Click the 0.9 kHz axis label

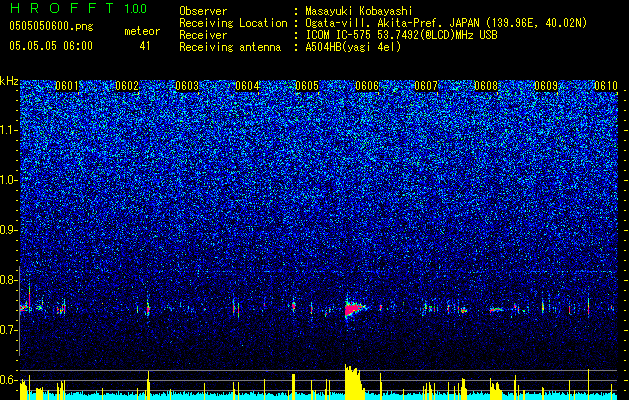tap(9, 230)
